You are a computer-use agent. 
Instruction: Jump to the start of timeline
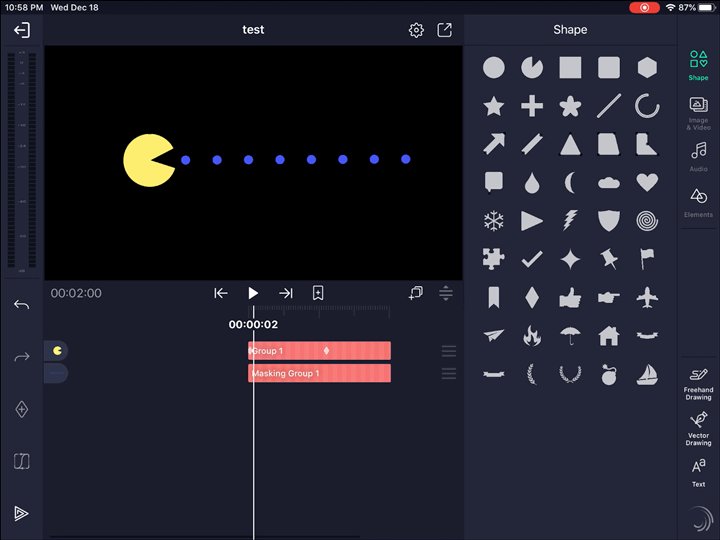click(x=221, y=293)
